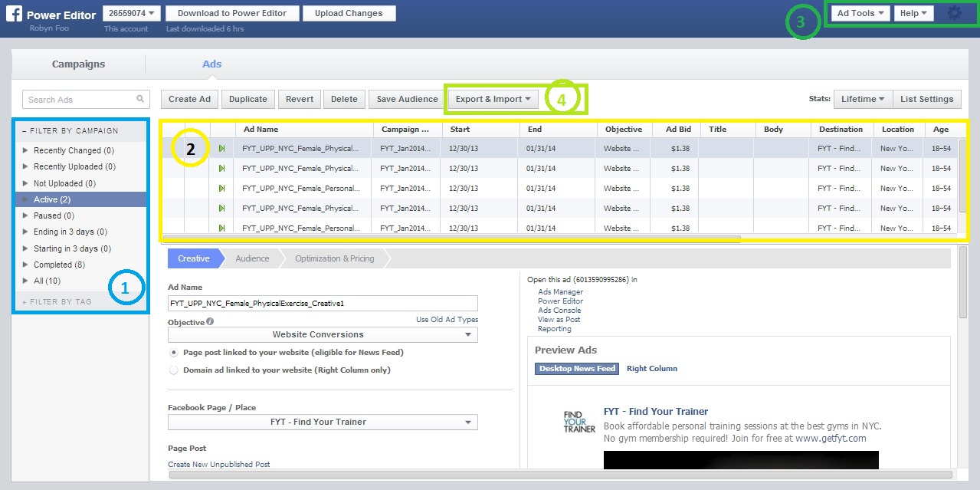Click Create New Unpublished Post link
The image size is (980, 490).
pyautogui.click(x=219, y=464)
